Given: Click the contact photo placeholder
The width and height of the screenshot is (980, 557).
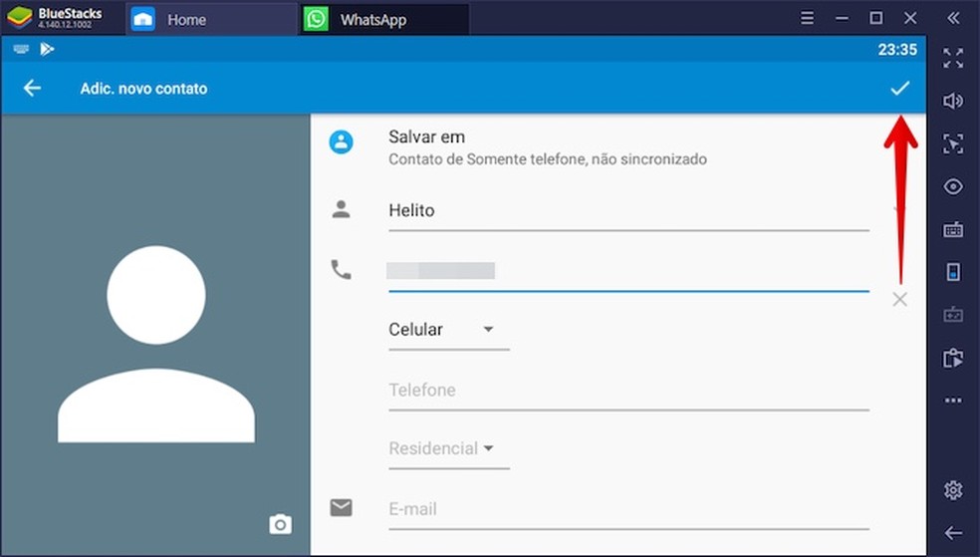Looking at the screenshot, I should [x=156, y=335].
